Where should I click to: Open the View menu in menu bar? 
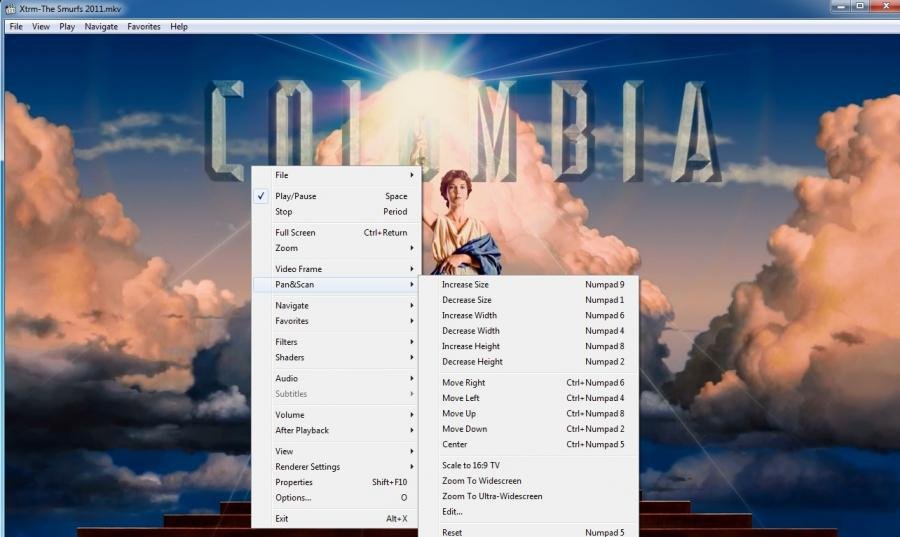(x=41, y=26)
